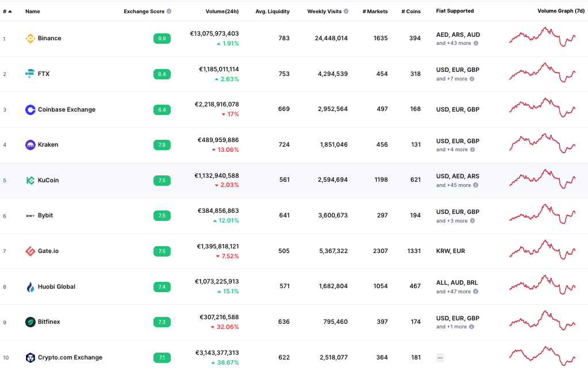
Task: Show info for Huobi +47 more fiat
Action: (475, 291)
